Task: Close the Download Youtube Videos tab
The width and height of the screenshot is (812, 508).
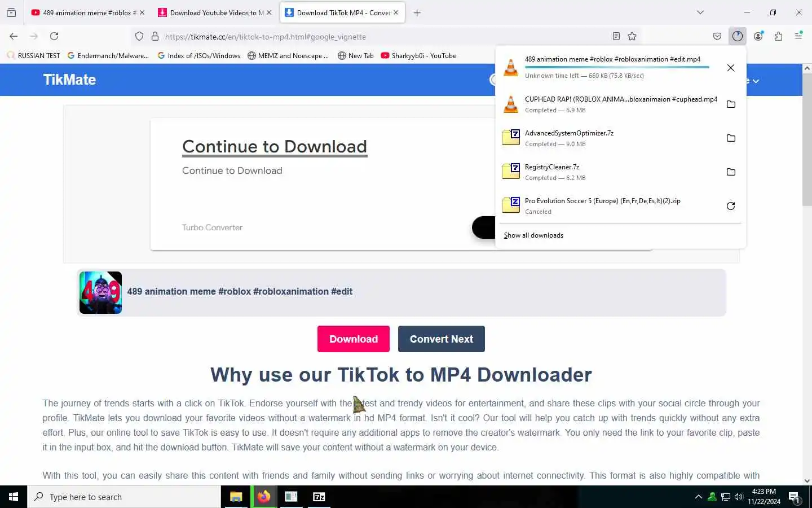Action: [x=269, y=12]
